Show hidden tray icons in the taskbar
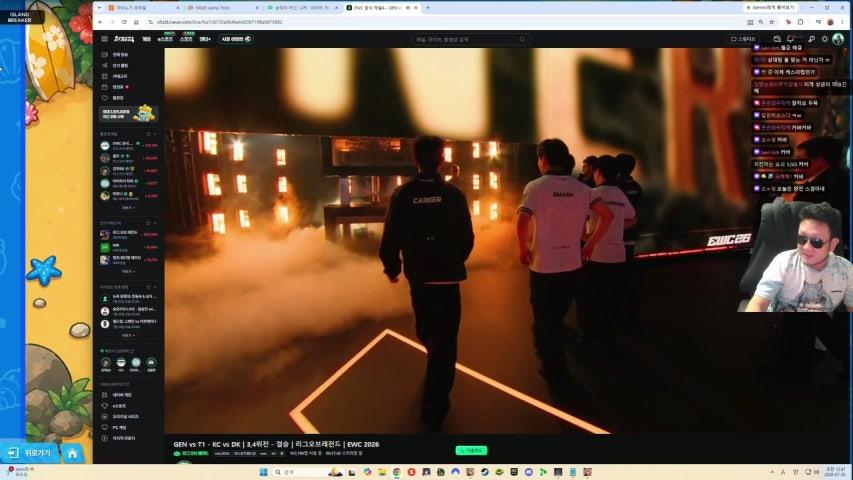This screenshot has width=853, height=480. point(772,472)
